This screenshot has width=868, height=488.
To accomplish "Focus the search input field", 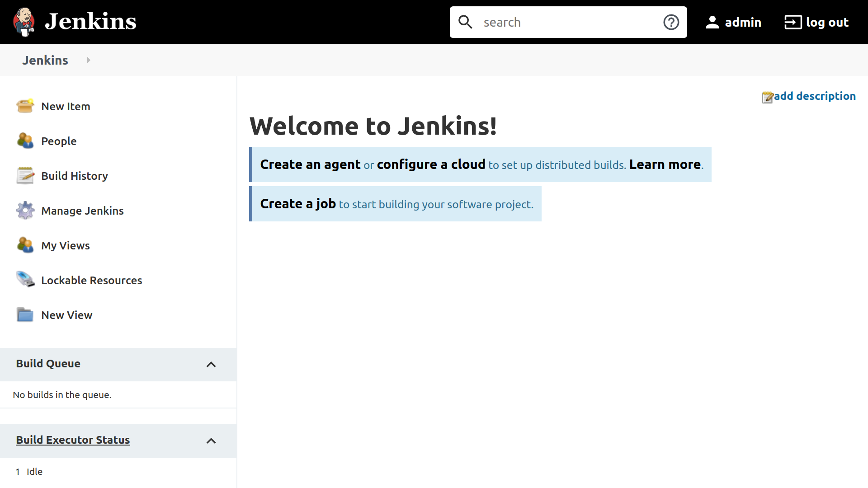I will [x=567, y=22].
